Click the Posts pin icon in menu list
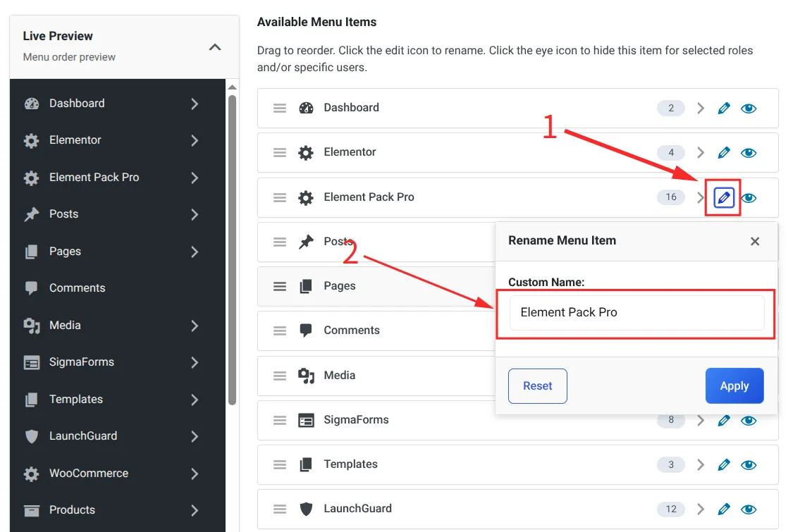800x532 pixels. pos(306,242)
